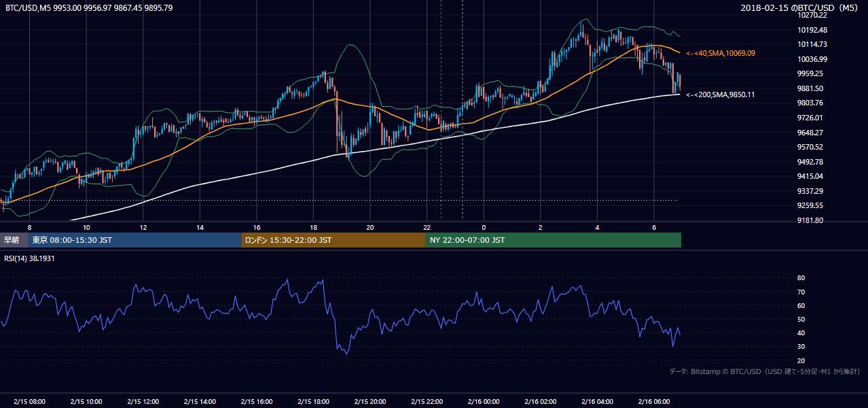The width and height of the screenshot is (868, 408).
Task: Click the 2/15 08:00 date axis label
Action: pyautogui.click(x=29, y=402)
